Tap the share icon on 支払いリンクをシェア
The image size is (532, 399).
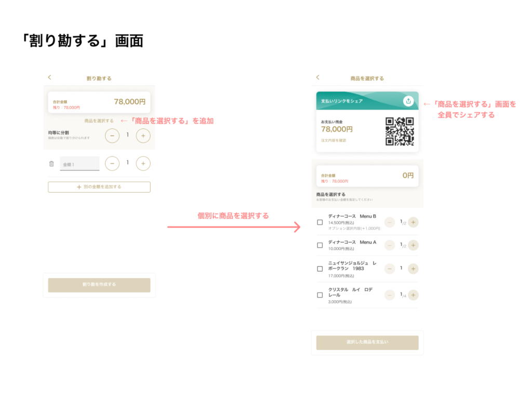(408, 101)
